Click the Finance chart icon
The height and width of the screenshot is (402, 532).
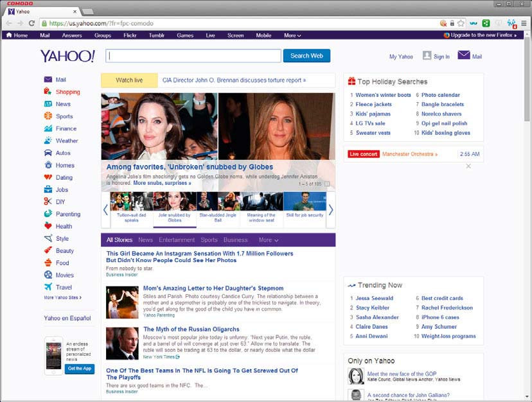[x=48, y=128]
